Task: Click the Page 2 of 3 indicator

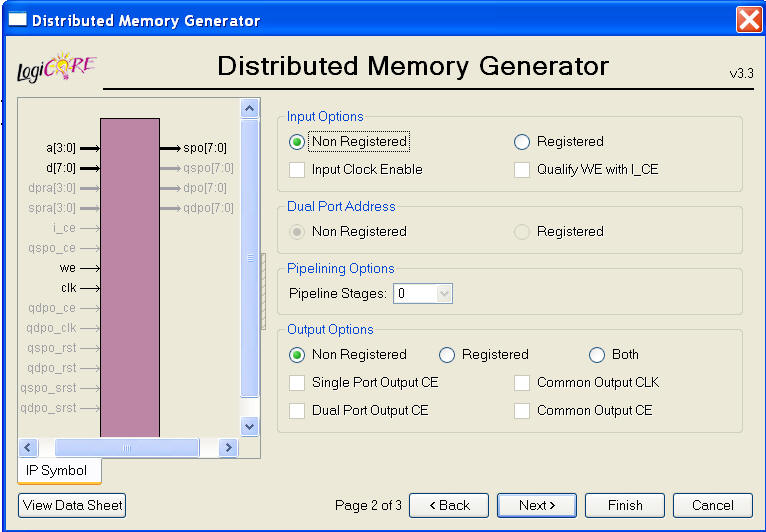Action: click(368, 505)
